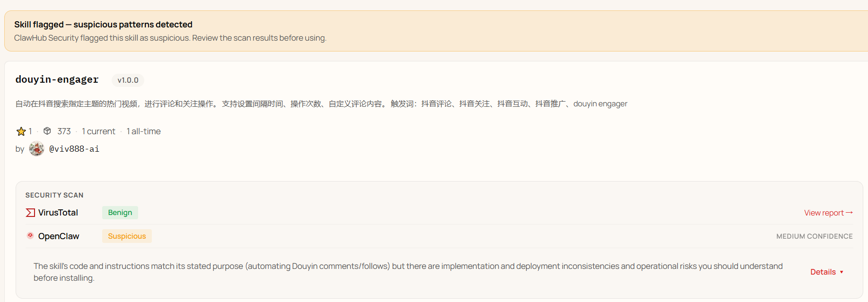Image resolution: width=868 pixels, height=302 pixels.
Task: Click the VirusTotal logo icon
Action: 30,213
